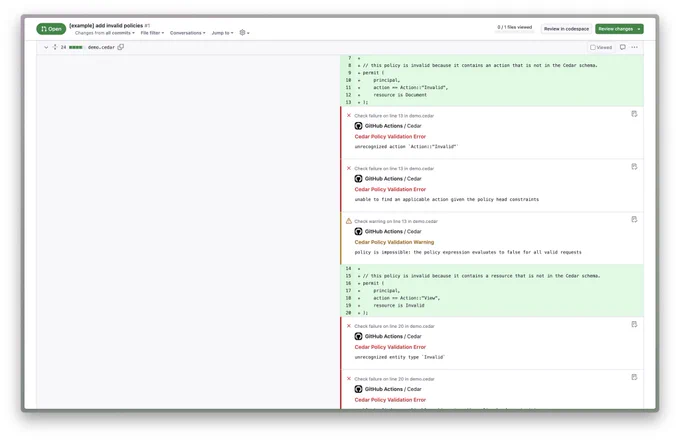Click diff line 12 resource is Document
The image size is (680, 440).
[400, 95]
